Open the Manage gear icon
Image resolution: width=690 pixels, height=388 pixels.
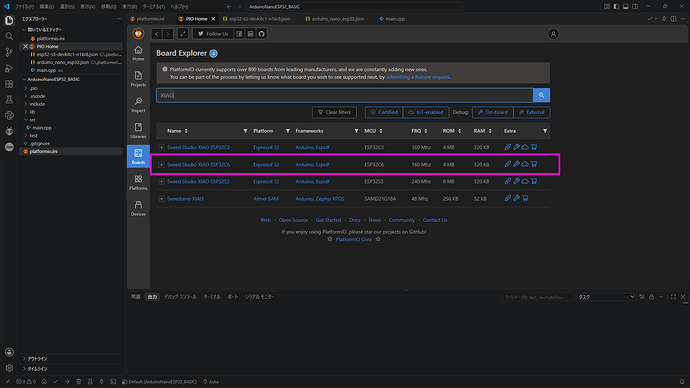(x=9, y=368)
